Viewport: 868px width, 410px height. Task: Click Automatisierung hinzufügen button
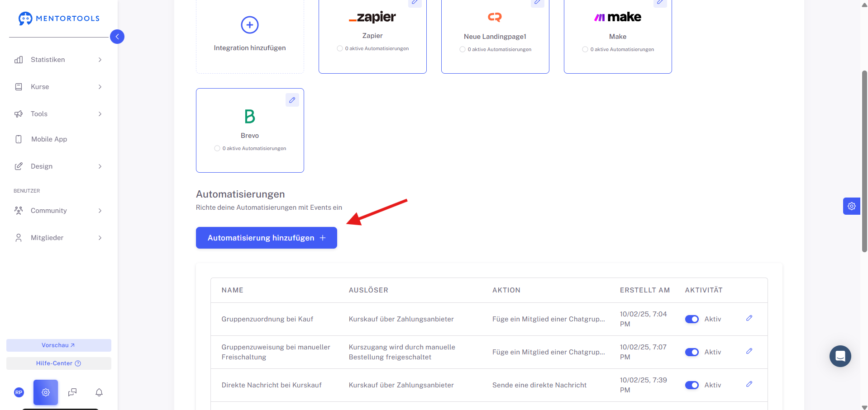267,238
